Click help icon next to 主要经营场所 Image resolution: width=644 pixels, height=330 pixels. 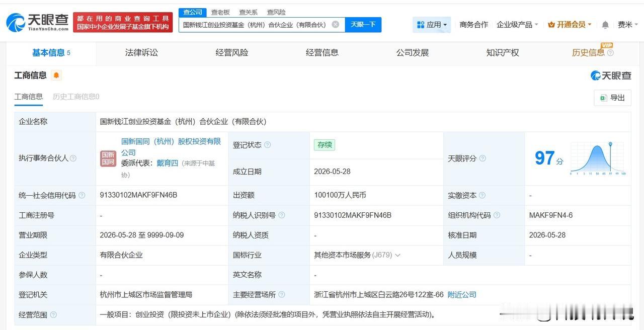click(x=282, y=295)
